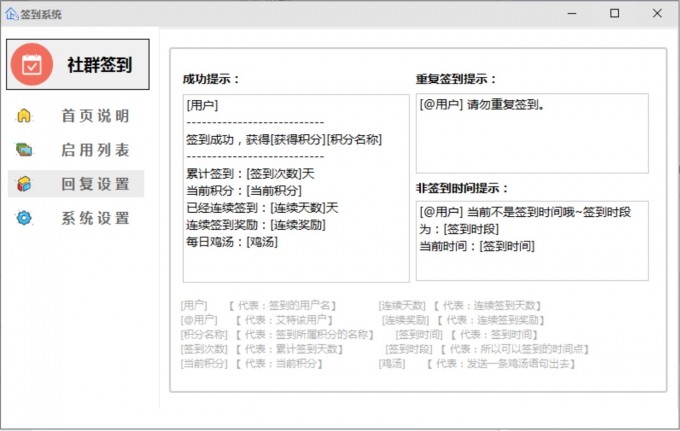This screenshot has width=680, height=431.
Task: Maximize the 签到系统 window
Action: point(615,13)
